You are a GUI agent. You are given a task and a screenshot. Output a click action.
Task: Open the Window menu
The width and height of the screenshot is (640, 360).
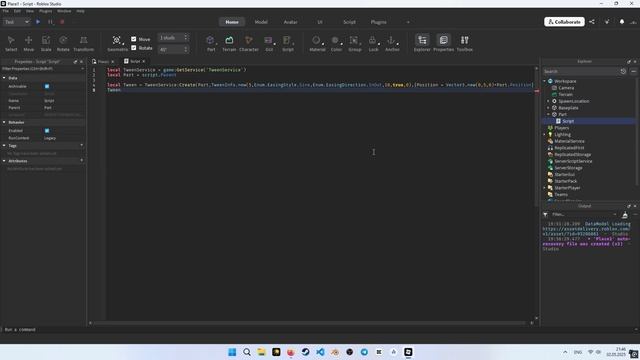[64, 11]
